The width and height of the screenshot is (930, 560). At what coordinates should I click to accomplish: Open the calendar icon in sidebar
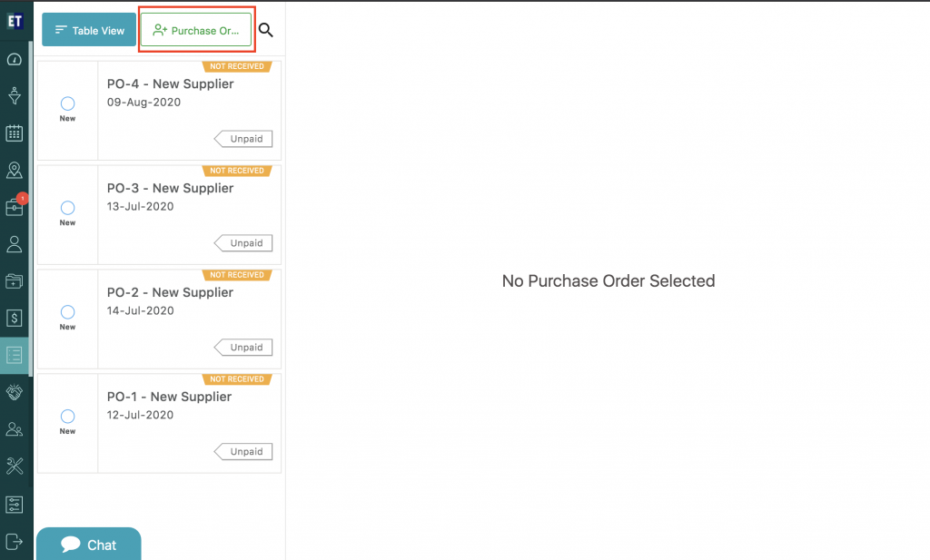pyautogui.click(x=15, y=133)
